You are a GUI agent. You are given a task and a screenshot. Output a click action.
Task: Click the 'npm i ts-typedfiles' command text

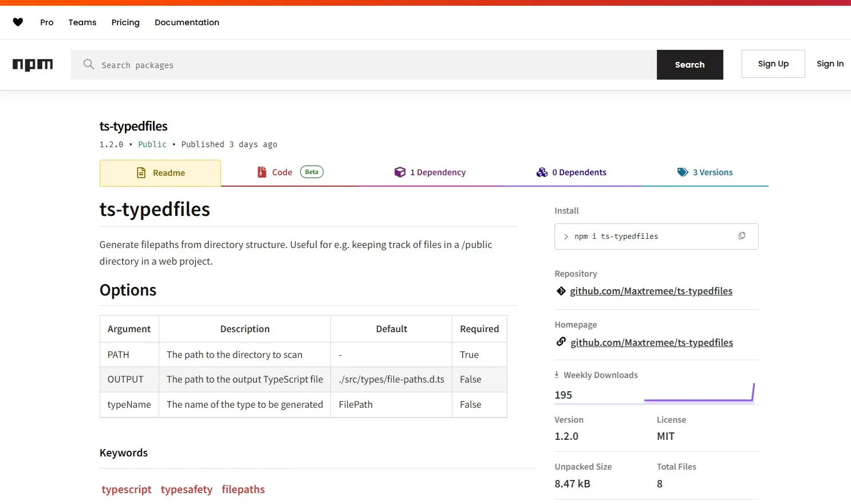click(x=616, y=237)
